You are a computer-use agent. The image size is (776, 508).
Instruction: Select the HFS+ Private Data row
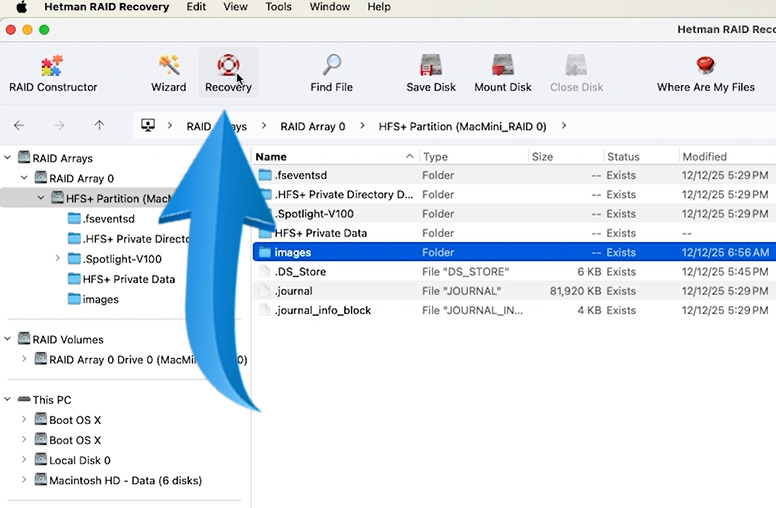click(x=514, y=233)
